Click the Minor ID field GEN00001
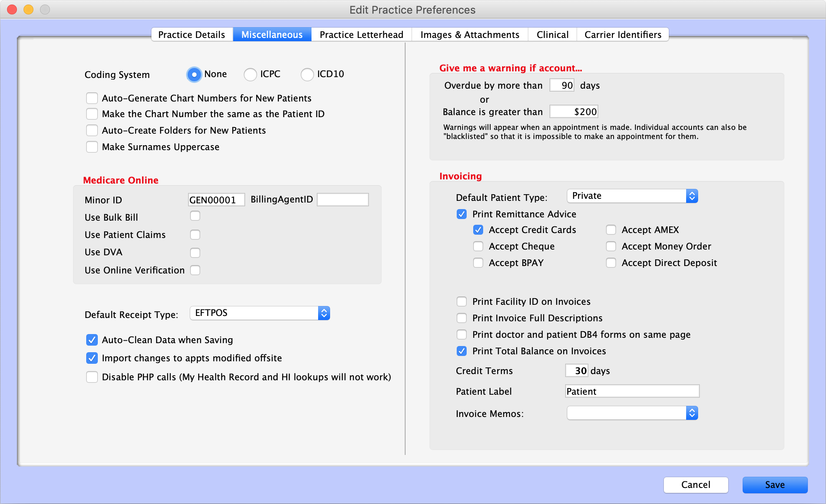 (x=216, y=200)
